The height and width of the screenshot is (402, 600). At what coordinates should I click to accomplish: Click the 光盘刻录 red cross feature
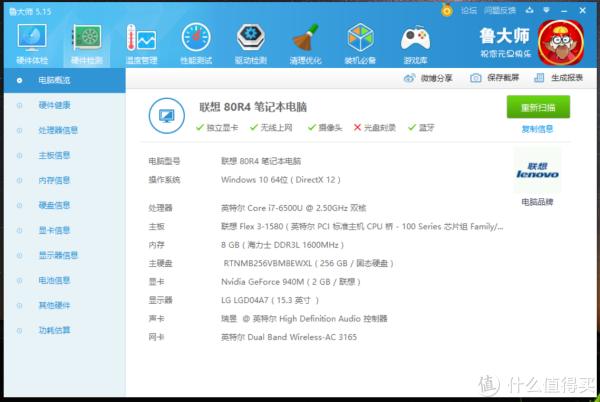[x=375, y=128]
